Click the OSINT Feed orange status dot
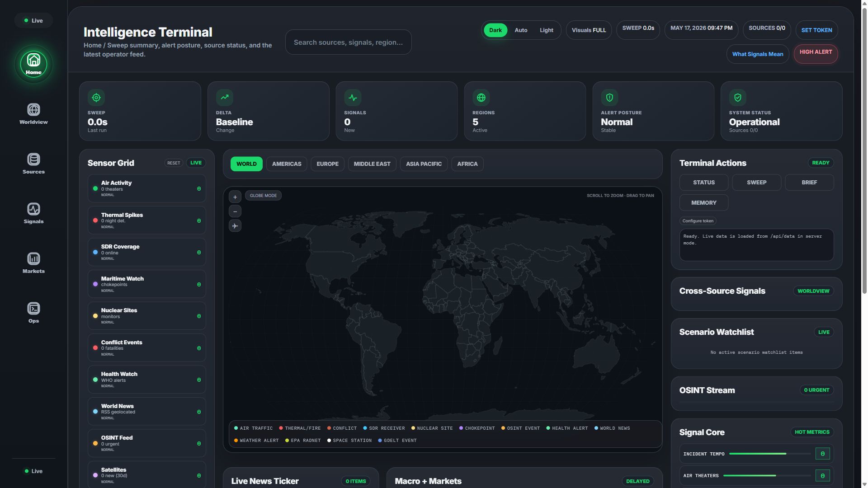The height and width of the screenshot is (488, 868). (95, 443)
